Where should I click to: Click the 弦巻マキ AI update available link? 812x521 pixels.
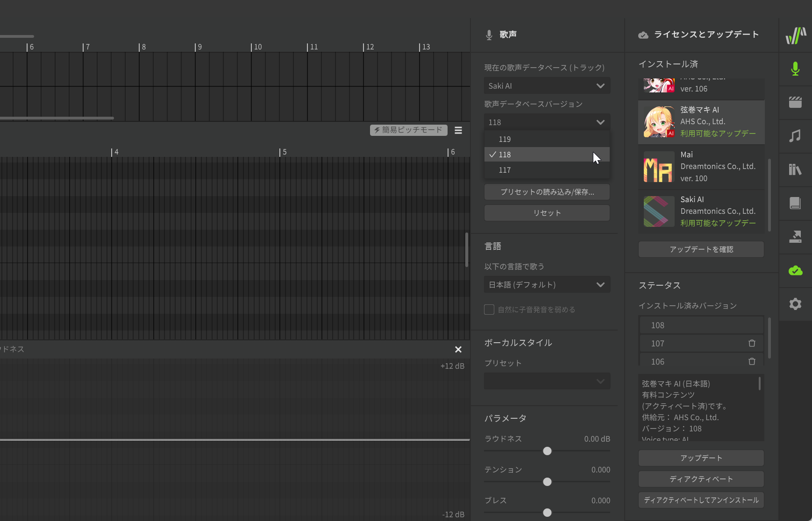[718, 134]
